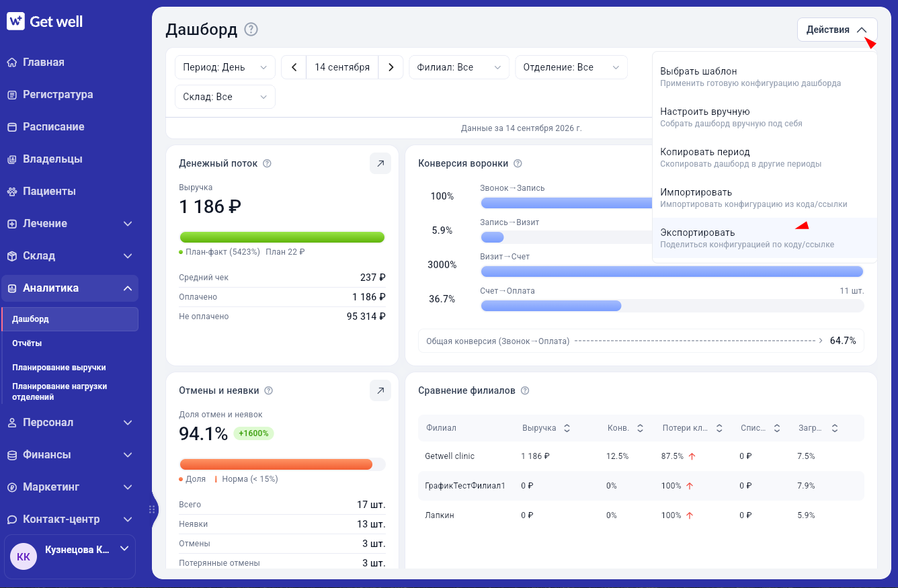The height and width of the screenshot is (588, 898).
Task: Expand the Лечение sidebar section
Action: 70,223
